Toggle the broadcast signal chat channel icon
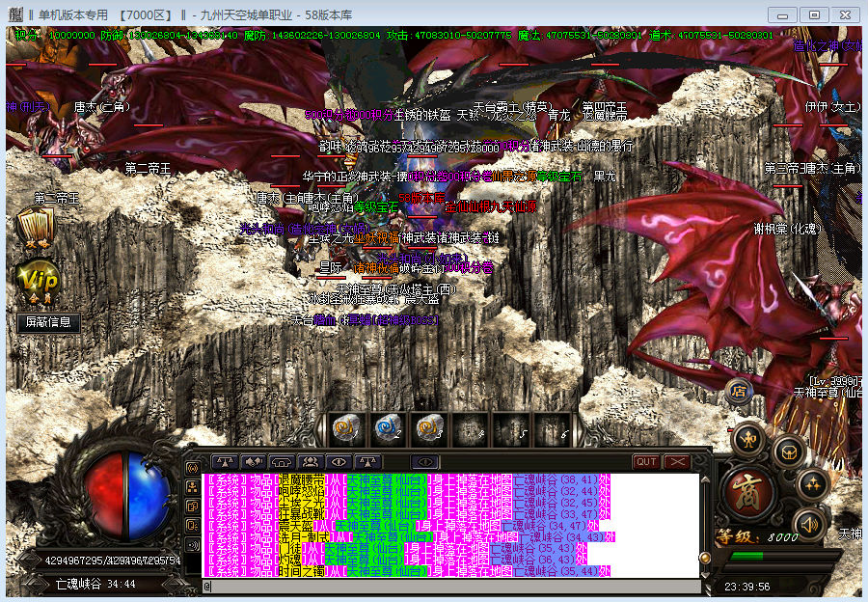The width and height of the screenshot is (868, 602). click(x=193, y=468)
